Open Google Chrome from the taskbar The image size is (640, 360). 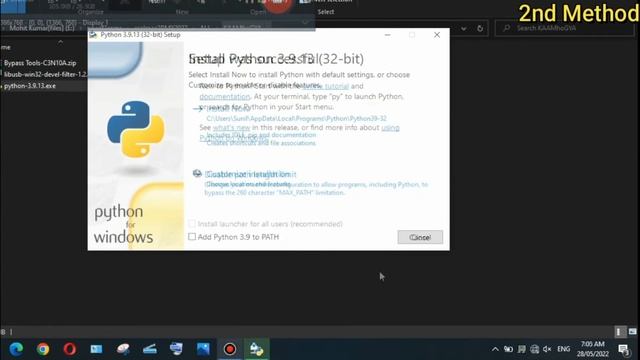click(x=43, y=349)
